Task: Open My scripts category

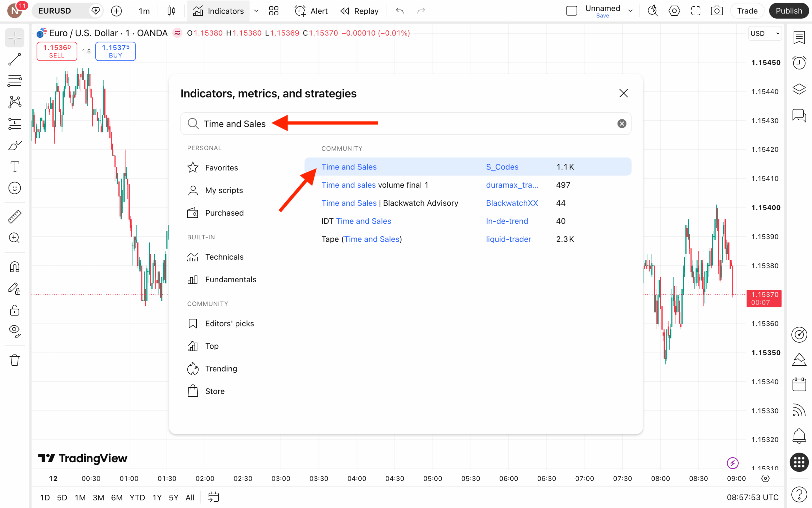Action: point(215,190)
